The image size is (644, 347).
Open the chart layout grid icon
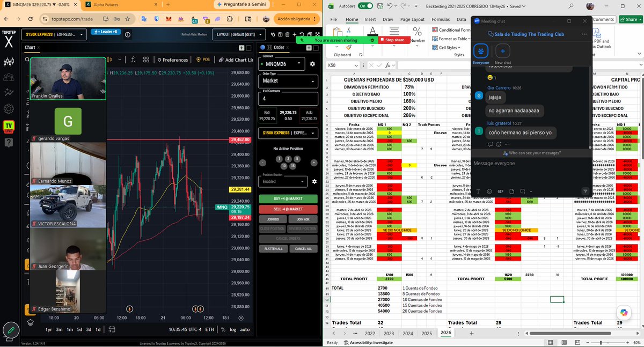point(147,60)
